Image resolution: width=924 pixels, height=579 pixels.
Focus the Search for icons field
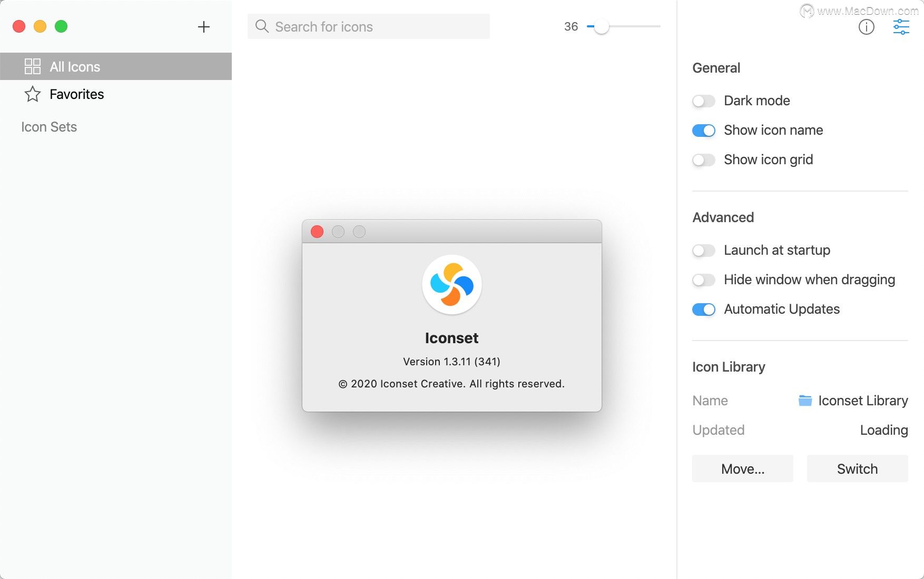pos(369,26)
